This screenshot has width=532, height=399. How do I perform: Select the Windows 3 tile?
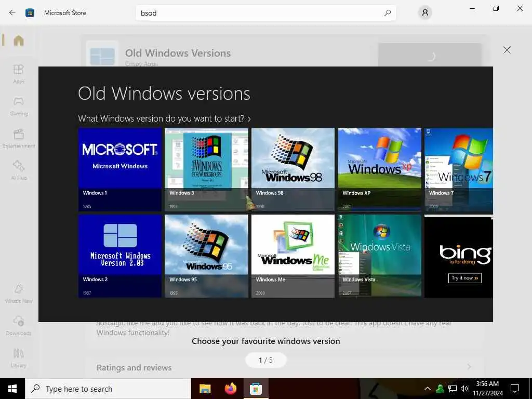pyautogui.click(x=206, y=170)
